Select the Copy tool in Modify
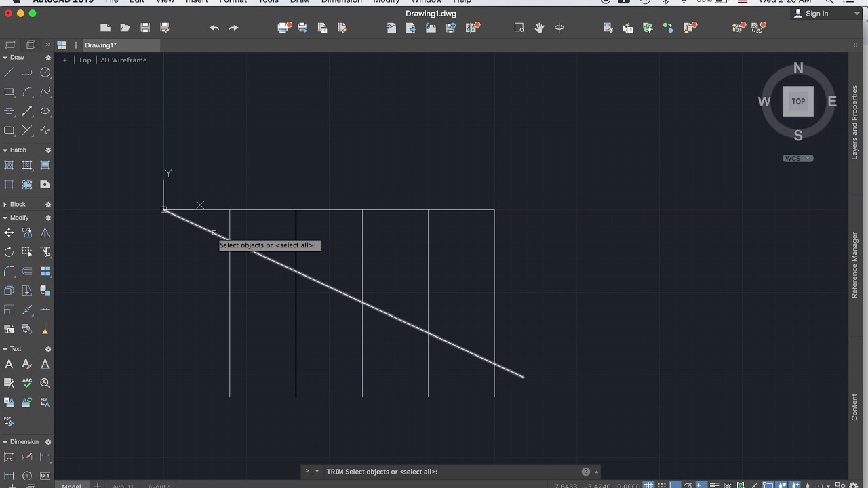This screenshot has height=488, width=868. [x=27, y=233]
